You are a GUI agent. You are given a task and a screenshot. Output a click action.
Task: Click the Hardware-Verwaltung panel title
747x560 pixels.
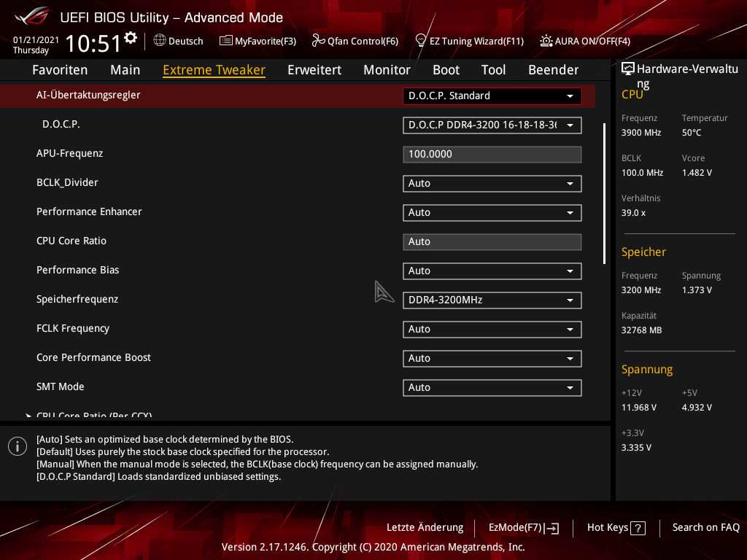(687, 76)
